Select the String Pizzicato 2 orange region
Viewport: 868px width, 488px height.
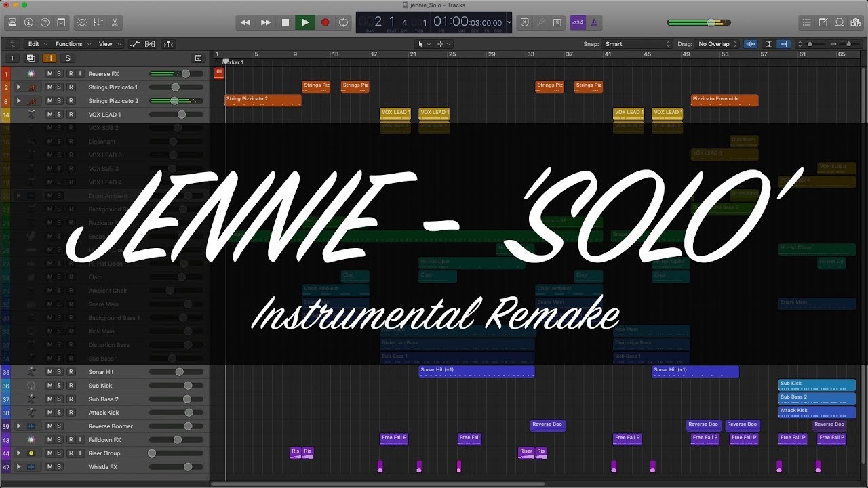click(263, 101)
